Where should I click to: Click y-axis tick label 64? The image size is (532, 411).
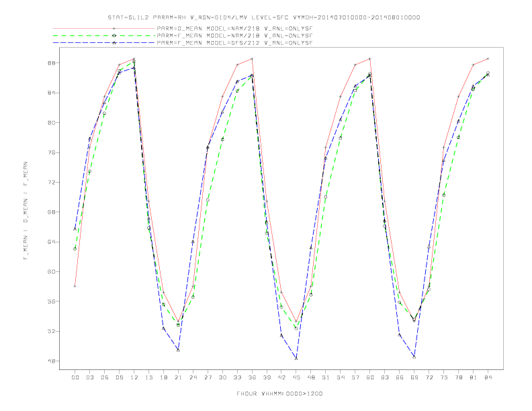51,242
